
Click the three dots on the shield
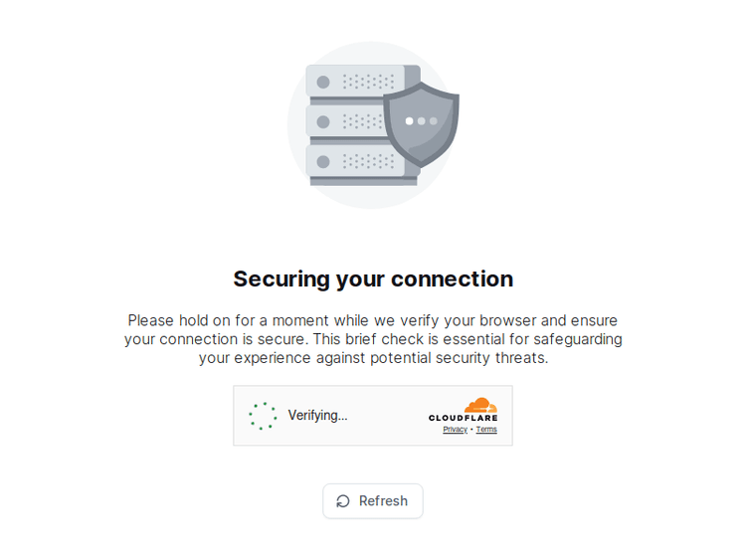[x=421, y=121]
